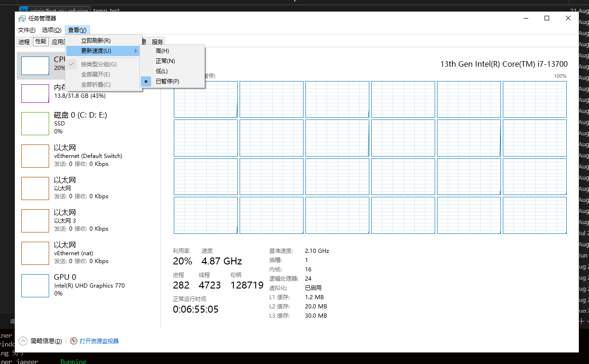This screenshot has height=364, width=589.
Task: Click the 全部展开(E) menu entry
Action: click(104, 75)
